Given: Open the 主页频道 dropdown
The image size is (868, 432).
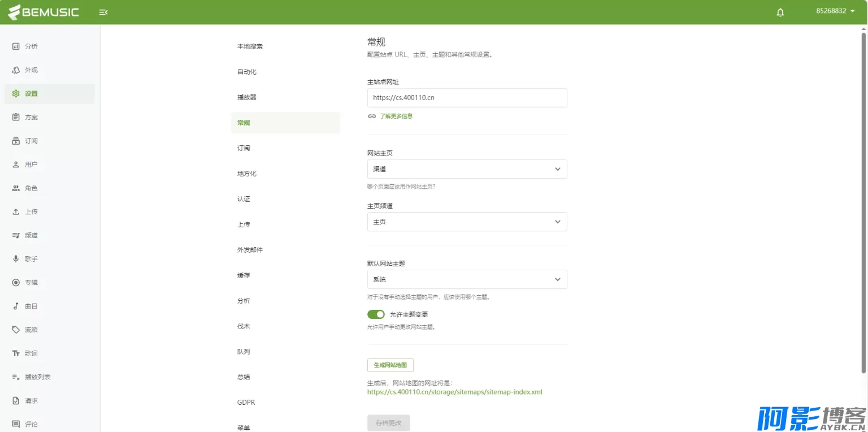Looking at the screenshot, I should click(467, 222).
